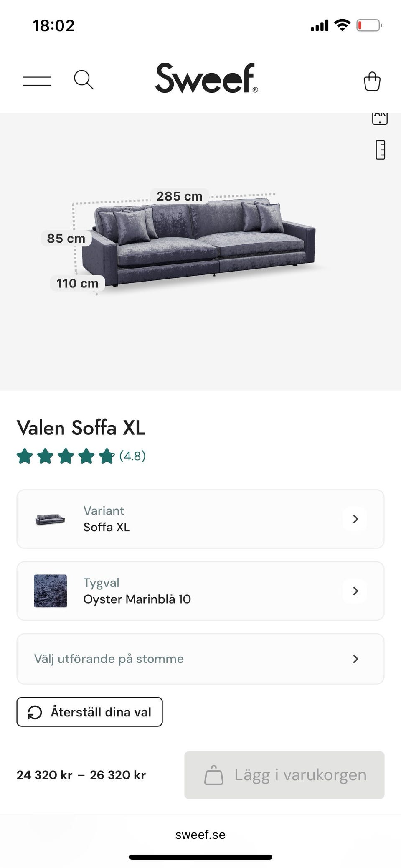401x868 pixels.
Task: Tap the sweef.se address bar
Action: pos(200,835)
